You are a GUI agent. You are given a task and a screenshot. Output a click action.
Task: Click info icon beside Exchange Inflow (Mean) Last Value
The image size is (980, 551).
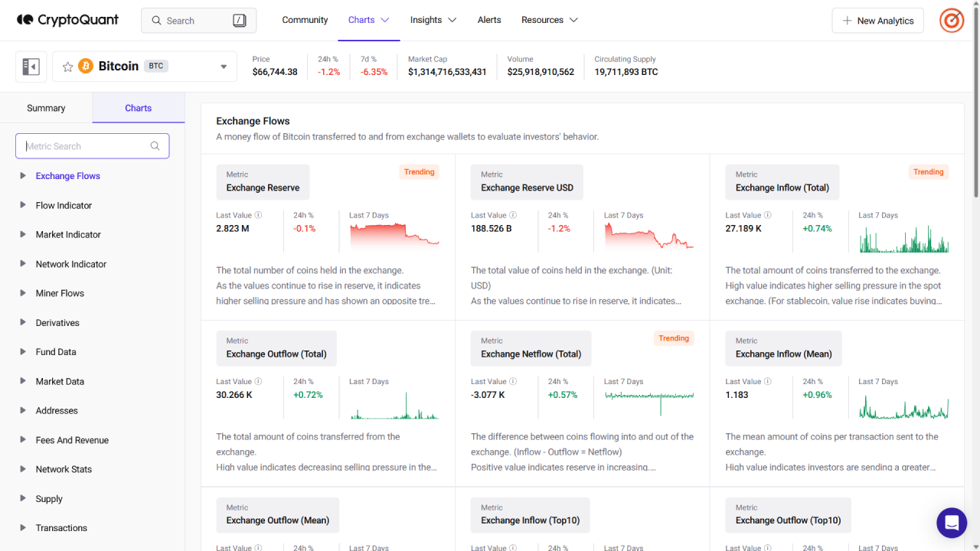tap(768, 381)
